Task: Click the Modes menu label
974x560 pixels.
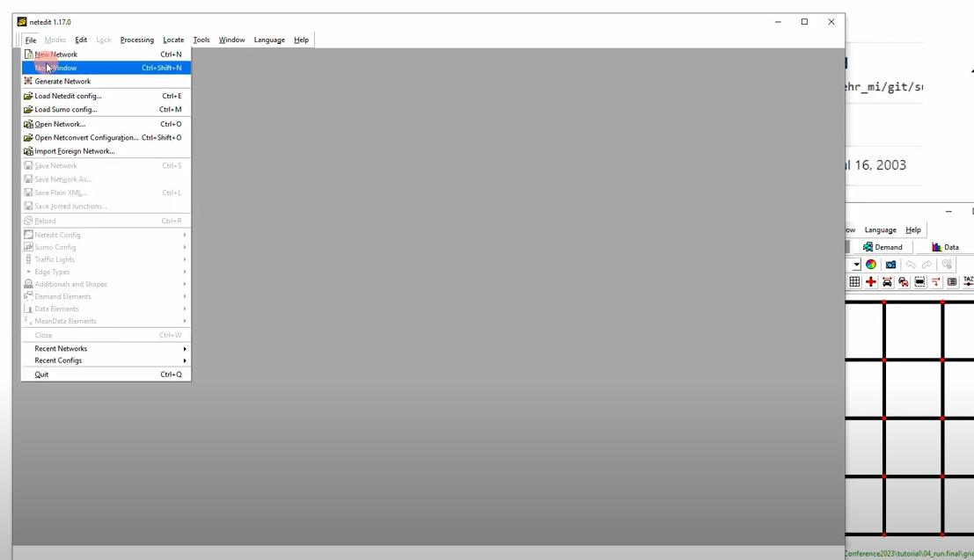Action: pos(55,40)
